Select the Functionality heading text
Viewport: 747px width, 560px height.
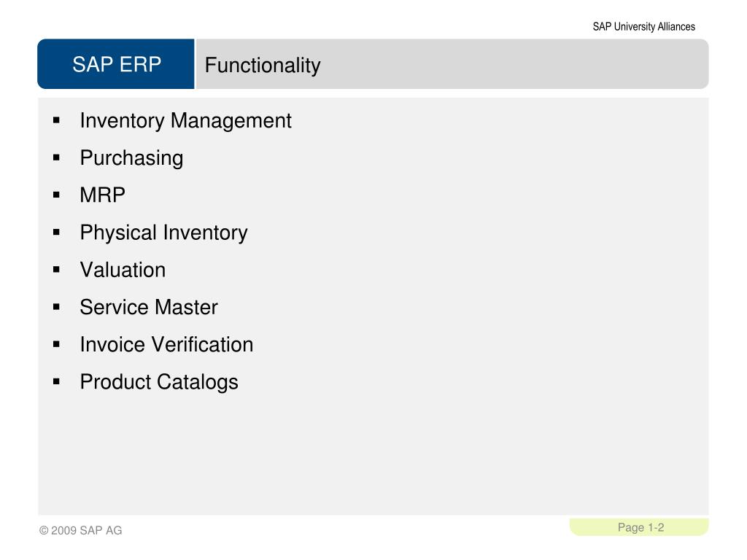pyautogui.click(x=263, y=65)
